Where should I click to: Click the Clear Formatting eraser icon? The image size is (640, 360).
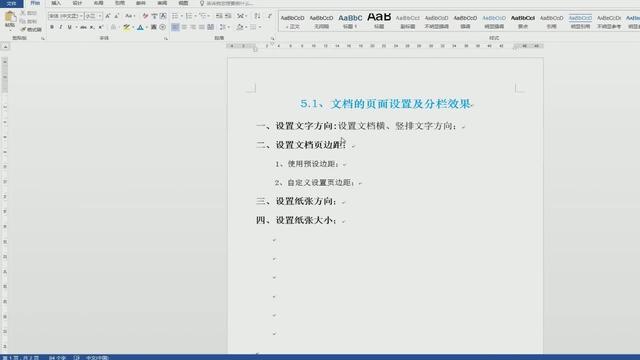pyautogui.click(x=145, y=16)
